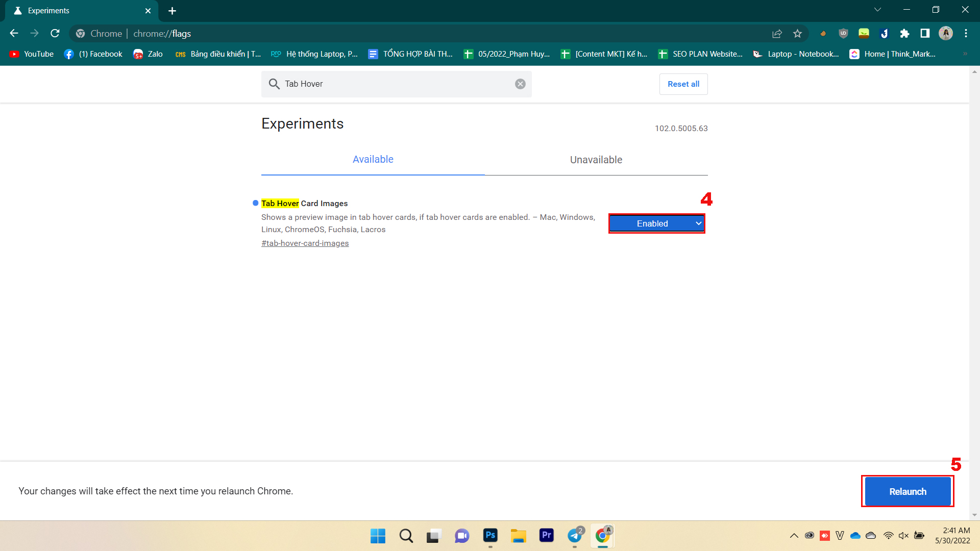Open the #tab-hover-card-images link

(305, 243)
